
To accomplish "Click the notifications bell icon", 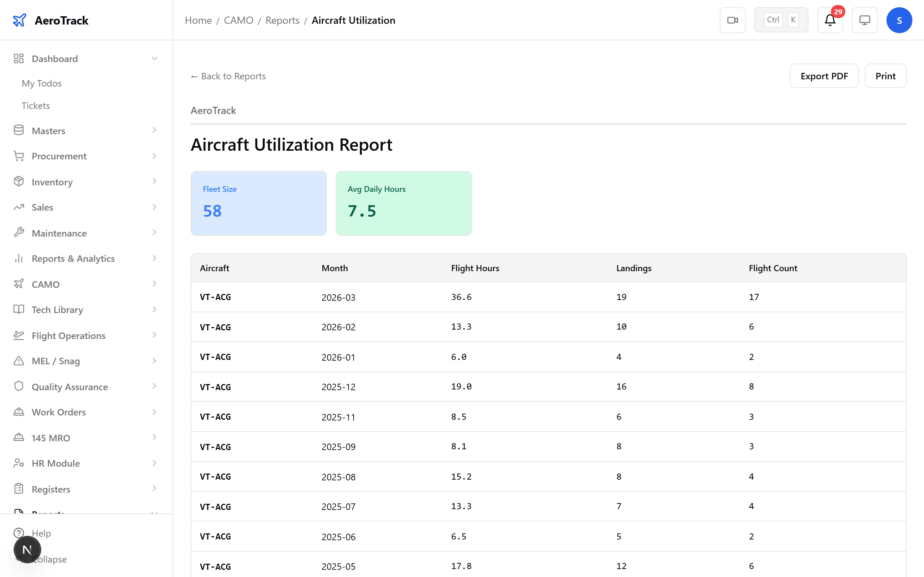I will [829, 20].
